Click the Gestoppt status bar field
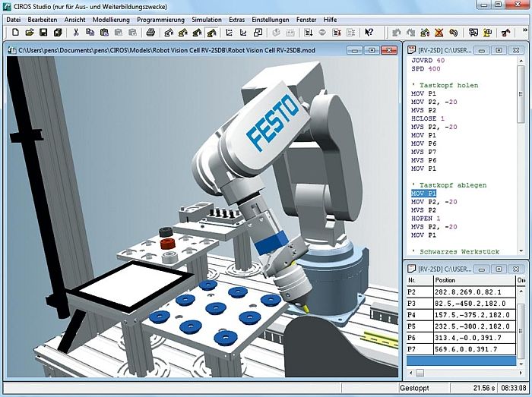The width and height of the screenshot is (532, 397). point(424,388)
